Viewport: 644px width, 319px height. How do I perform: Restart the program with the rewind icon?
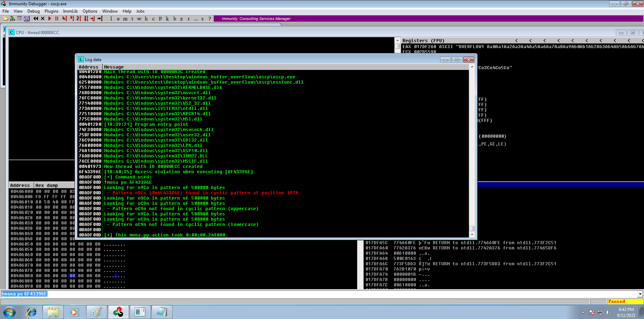pyautogui.click(x=36, y=19)
